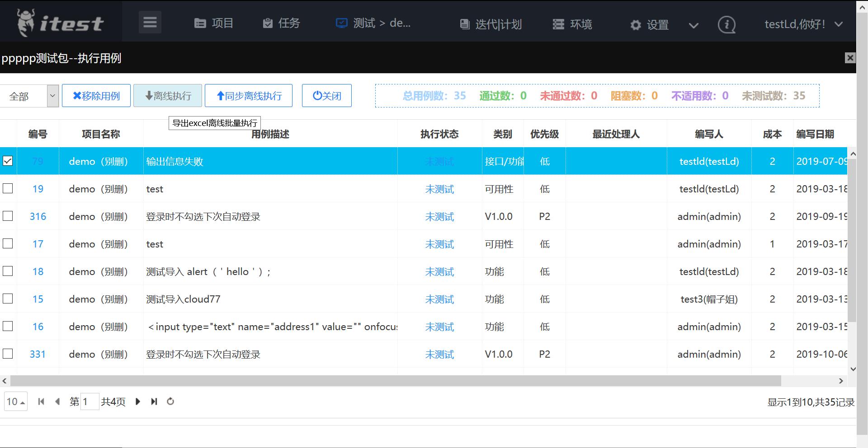
Task: Jump to last page with skip-end icon
Action: (x=154, y=401)
